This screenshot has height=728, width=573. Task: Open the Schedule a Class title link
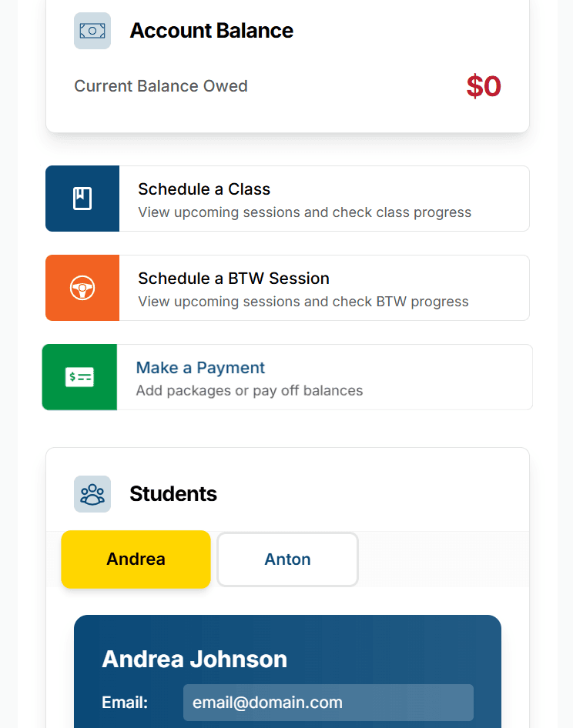(x=204, y=189)
